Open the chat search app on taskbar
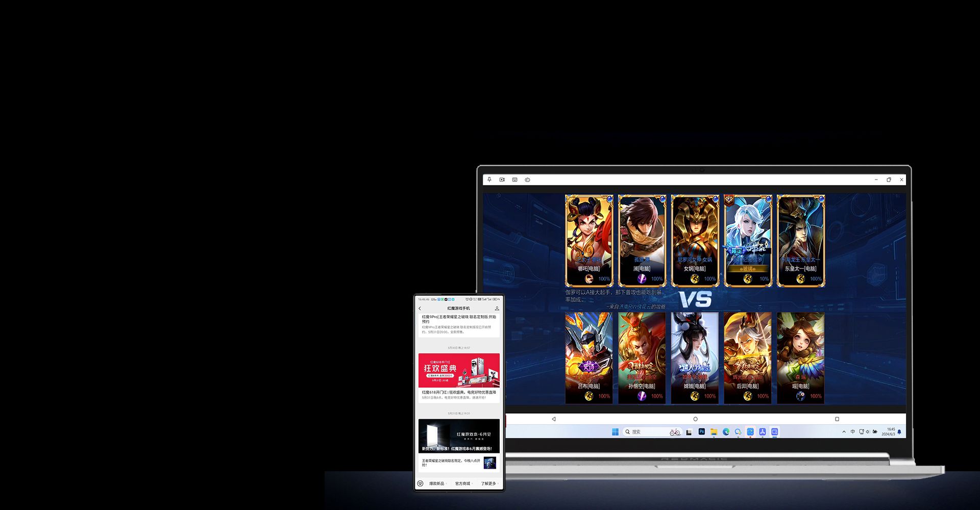980x510 pixels. pyautogui.click(x=738, y=432)
